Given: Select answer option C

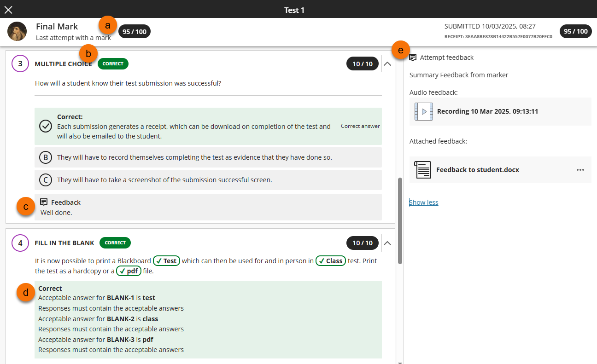Looking at the screenshot, I should pyautogui.click(x=46, y=180).
